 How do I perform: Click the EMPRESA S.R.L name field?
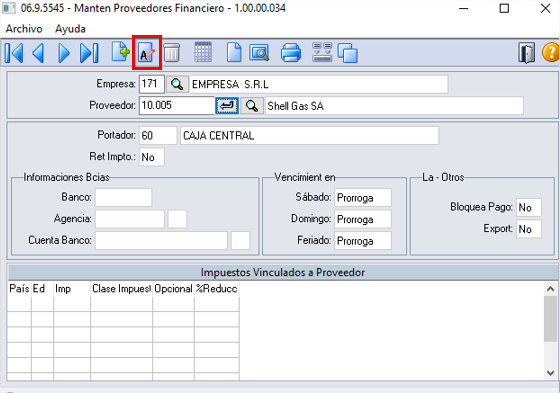point(319,84)
